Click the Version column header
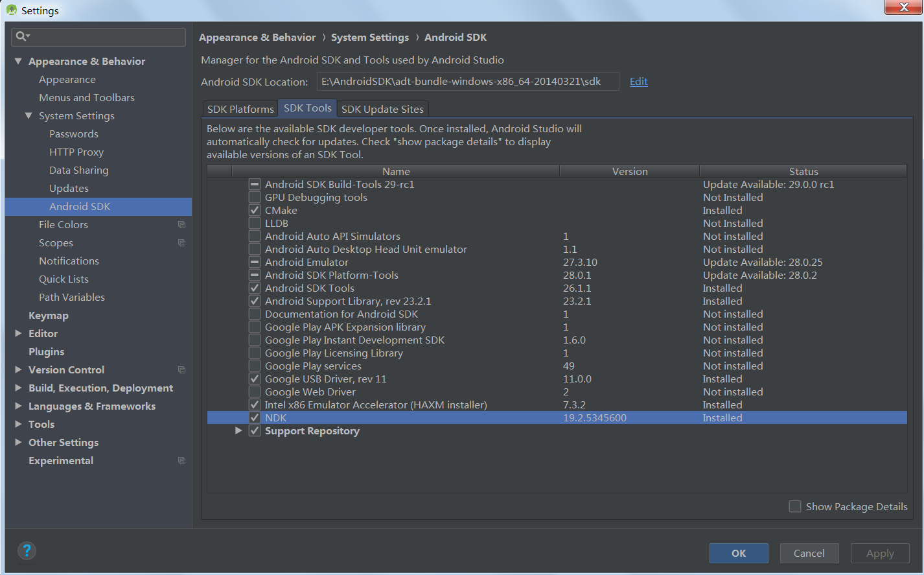 tap(630, 171)
